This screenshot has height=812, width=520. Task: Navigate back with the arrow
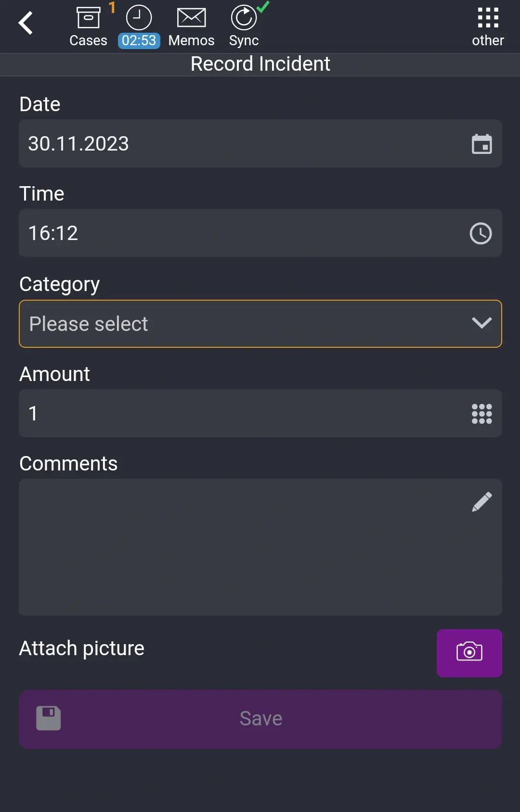26,23
